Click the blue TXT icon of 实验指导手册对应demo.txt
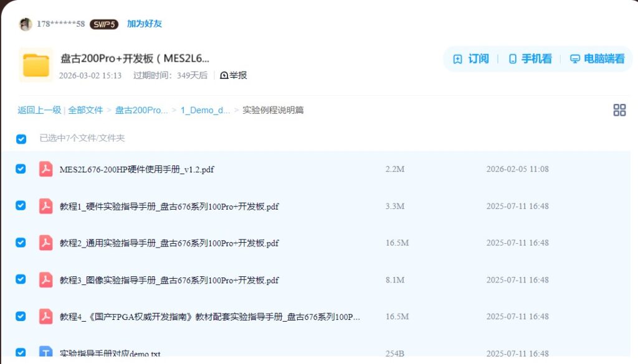 [x=45, y=352]
